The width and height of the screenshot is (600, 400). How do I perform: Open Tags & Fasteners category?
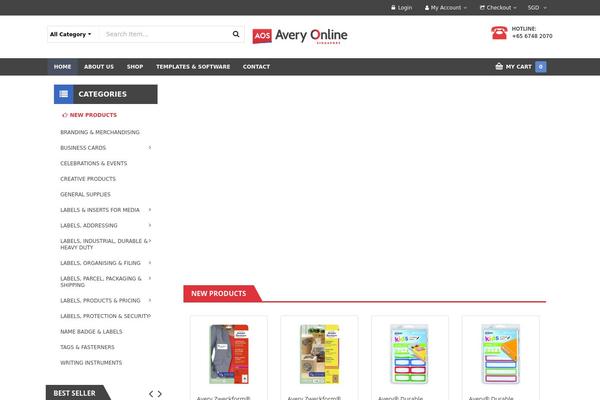[87, 347]
